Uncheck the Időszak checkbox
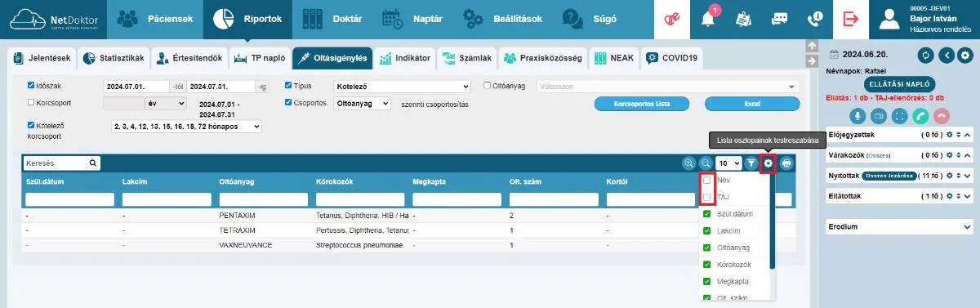 tap(31, 85)
